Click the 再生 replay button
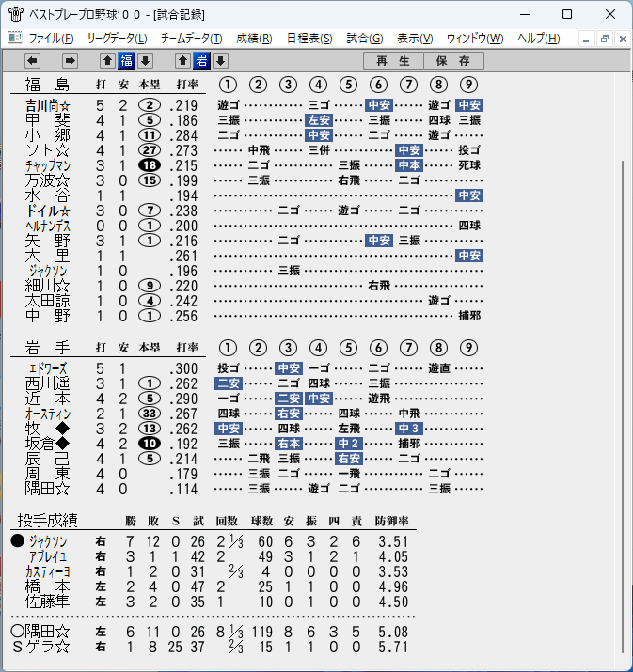633x672 pixels. 393,61
